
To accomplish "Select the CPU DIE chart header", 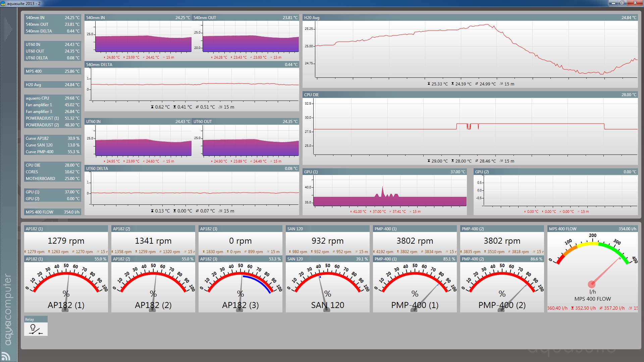I will click(470, 95).
